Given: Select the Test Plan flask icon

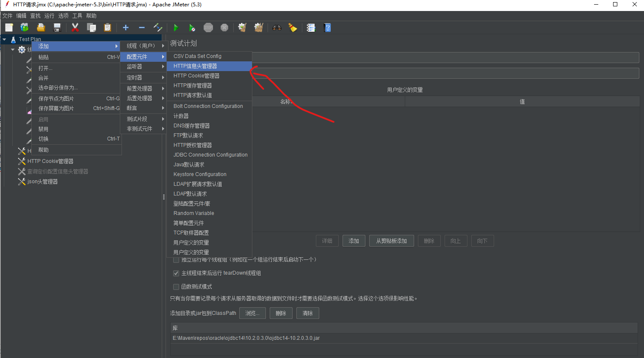Looking at the screenshot, I should 13,39.
